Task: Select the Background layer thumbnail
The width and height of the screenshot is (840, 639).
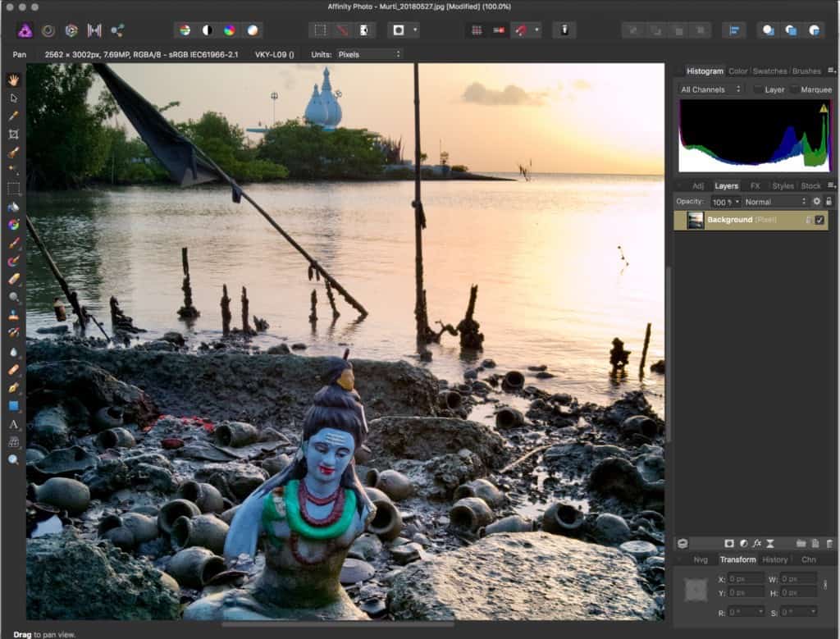Action: 696,220
